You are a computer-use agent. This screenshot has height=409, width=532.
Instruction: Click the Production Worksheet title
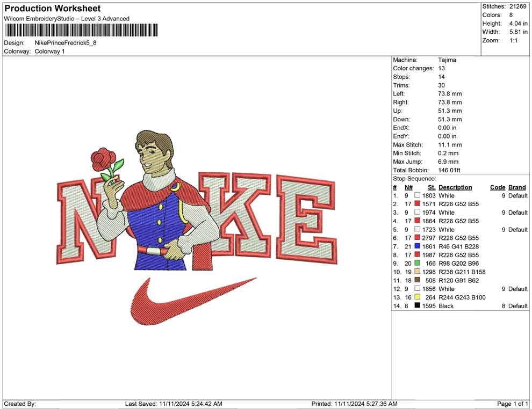pos(52,9)
